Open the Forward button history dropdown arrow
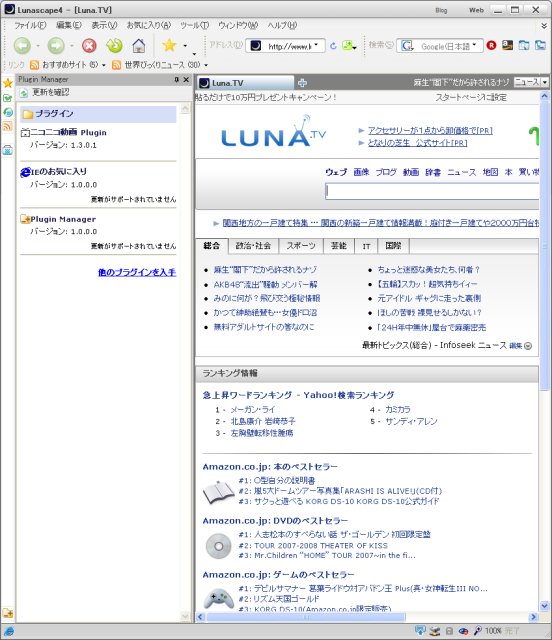This screenshot has width=552, height=640. tap(71, 46)
